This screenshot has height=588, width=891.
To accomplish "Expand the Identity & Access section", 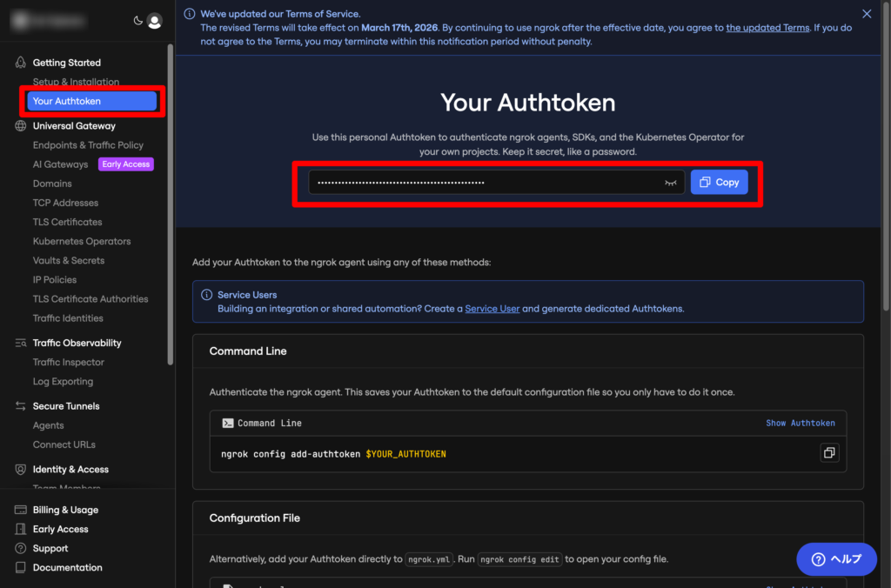I will click(x=69, y=470).
